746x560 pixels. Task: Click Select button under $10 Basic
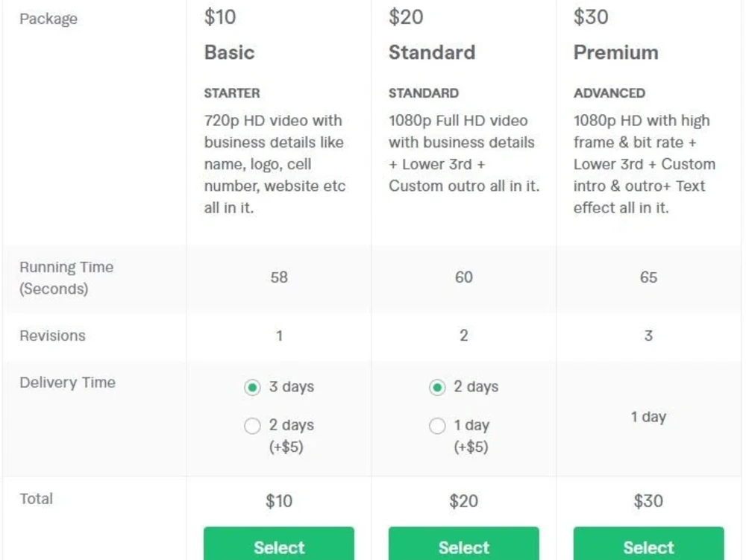point(279,544)
